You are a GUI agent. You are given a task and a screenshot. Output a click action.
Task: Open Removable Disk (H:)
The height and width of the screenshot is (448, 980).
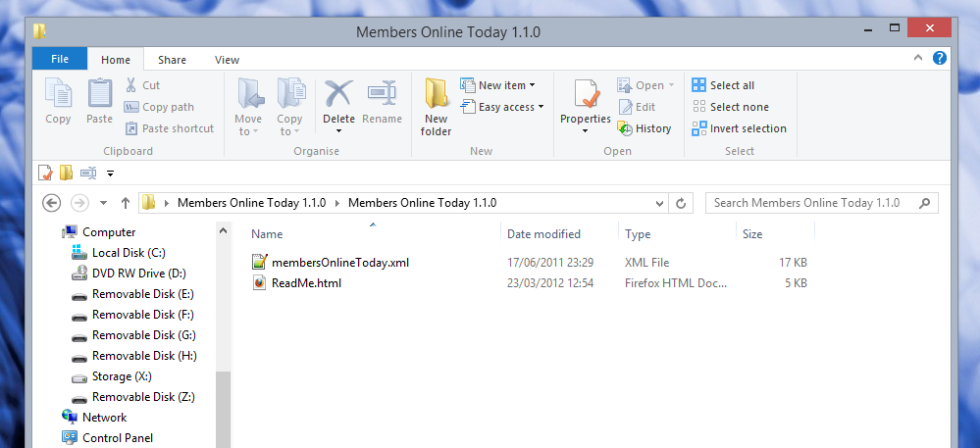click(x=133, y=356)
